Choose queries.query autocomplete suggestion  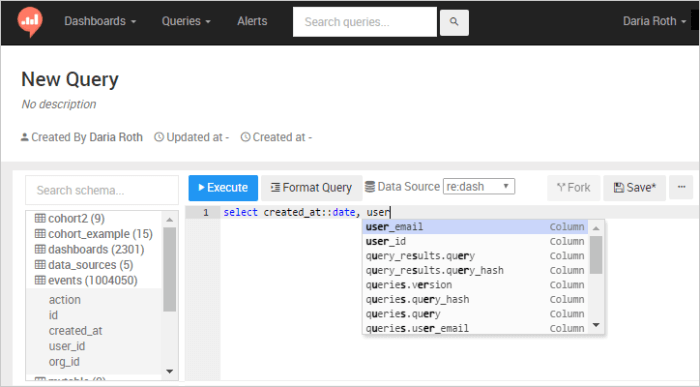click(x=475, y=314)
